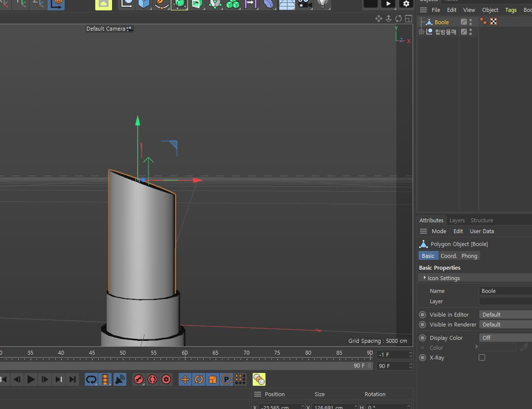532x409 pixels.
Task: Open the Pen spline tool
Action: [161, 4]
